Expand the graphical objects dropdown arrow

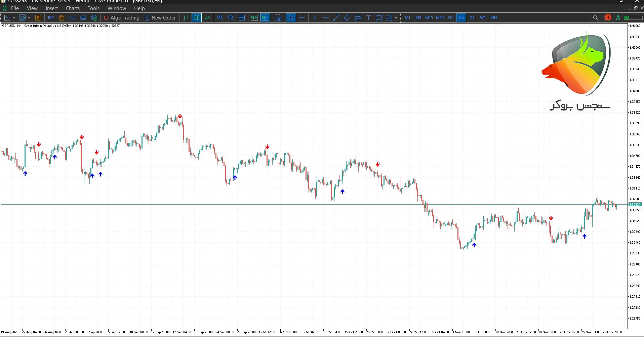(396, 18)
